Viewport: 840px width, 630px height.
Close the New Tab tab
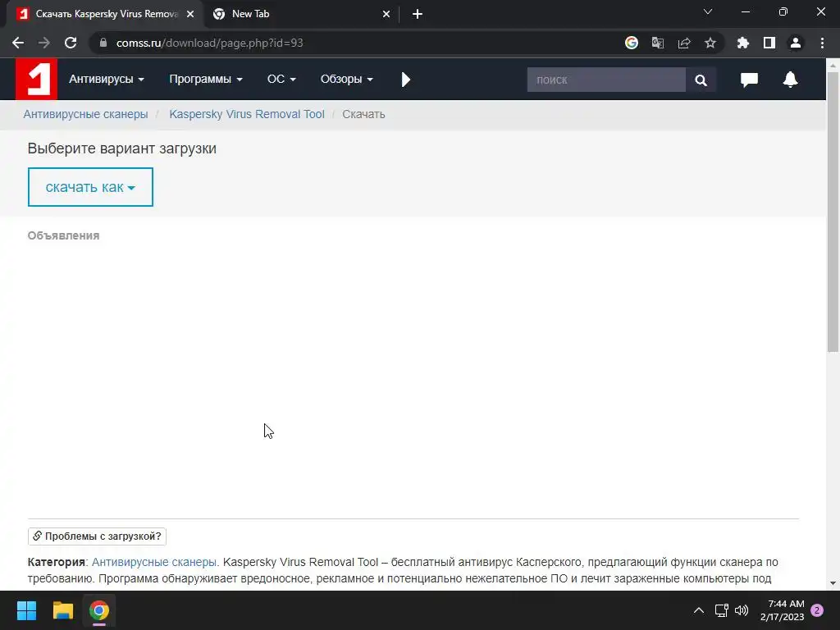click(386, 14)
